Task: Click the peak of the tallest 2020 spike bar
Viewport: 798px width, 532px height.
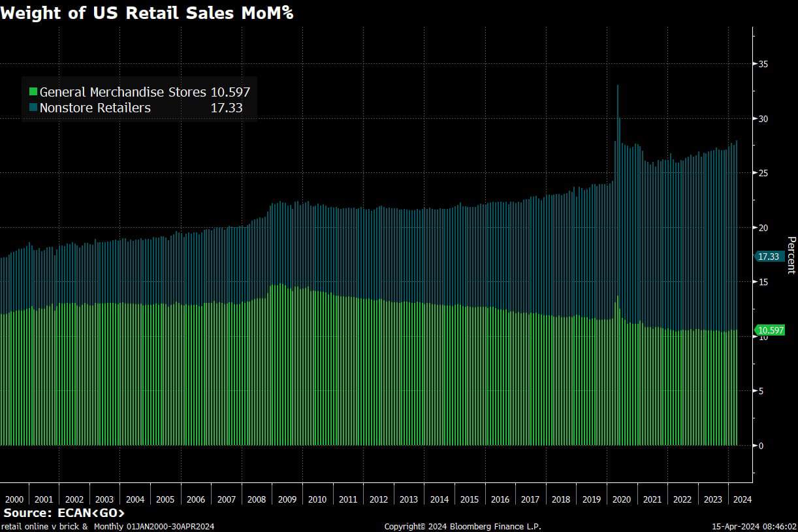Action: click(x=618, y=86)
